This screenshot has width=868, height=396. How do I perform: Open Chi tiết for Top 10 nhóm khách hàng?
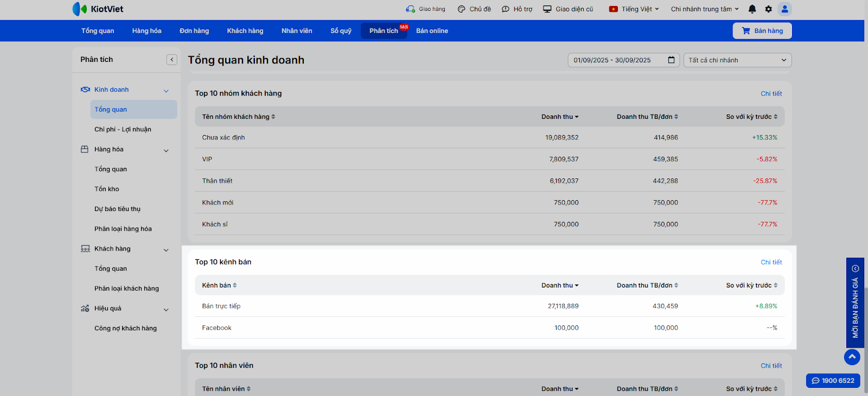coord(771,94)
